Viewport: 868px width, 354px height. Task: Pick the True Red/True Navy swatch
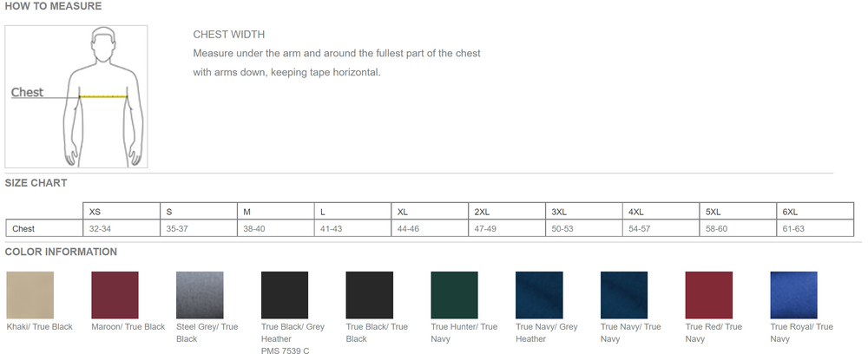pyautogui.click(x=708, y=295)
